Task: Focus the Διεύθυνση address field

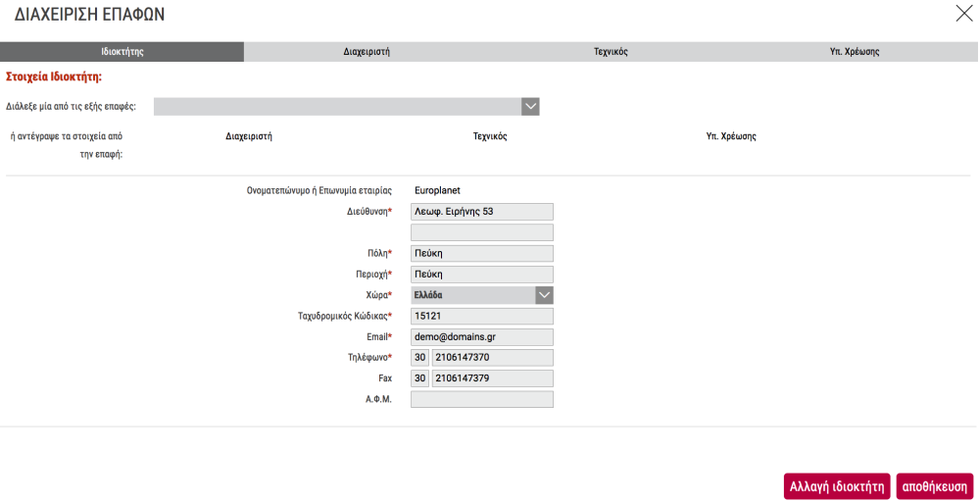Action: [482, 212]
